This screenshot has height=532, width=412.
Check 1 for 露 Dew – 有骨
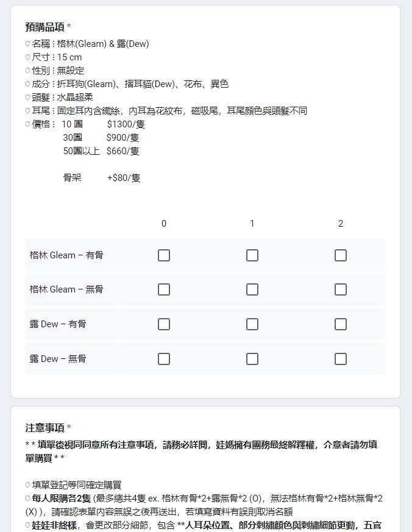pyautogui.click(x=252, y=324)
